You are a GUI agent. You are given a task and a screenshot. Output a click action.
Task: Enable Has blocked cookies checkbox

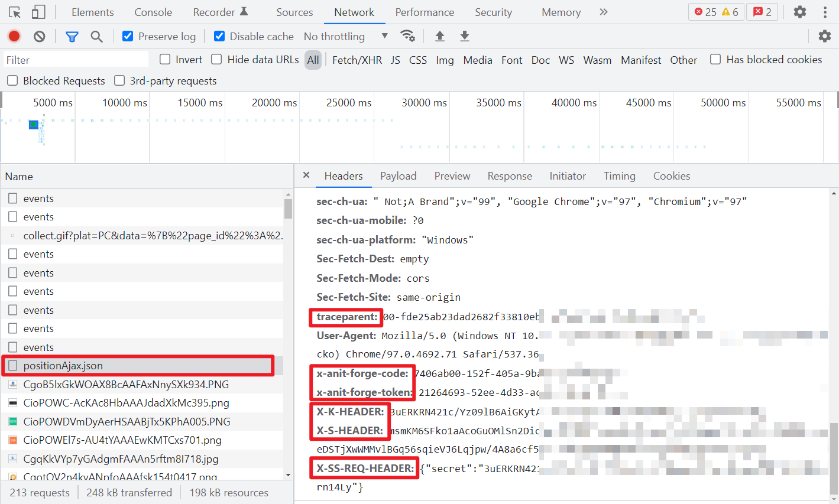pos(715,59)
